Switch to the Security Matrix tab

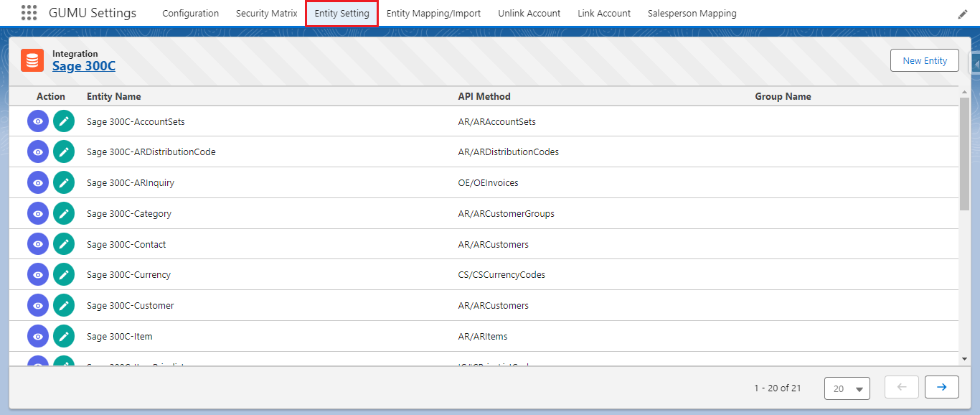tap(266, 14)
